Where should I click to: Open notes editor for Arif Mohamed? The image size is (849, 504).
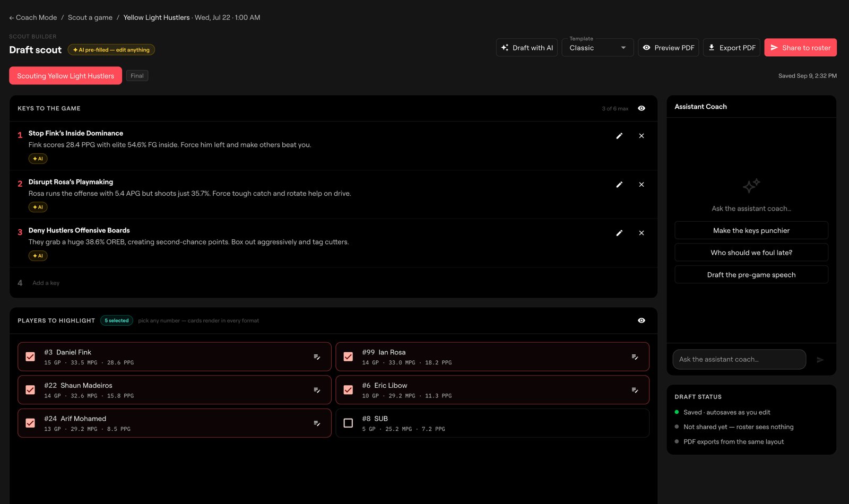click(x=317, y=423)
